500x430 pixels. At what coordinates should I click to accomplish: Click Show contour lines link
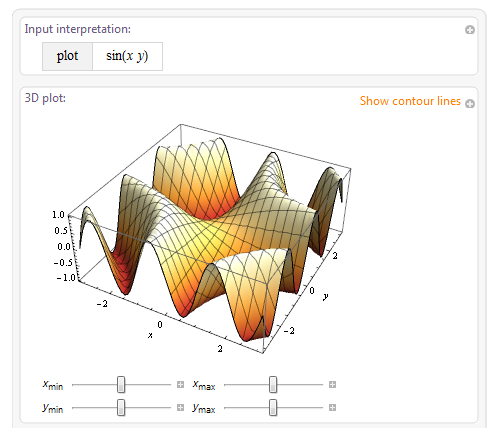[x=410, y=101]
